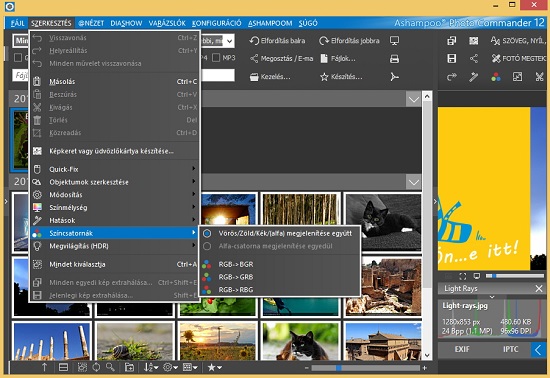Click the copy-to-folder icon in right toolbar
550x378 pixels.
451,41
